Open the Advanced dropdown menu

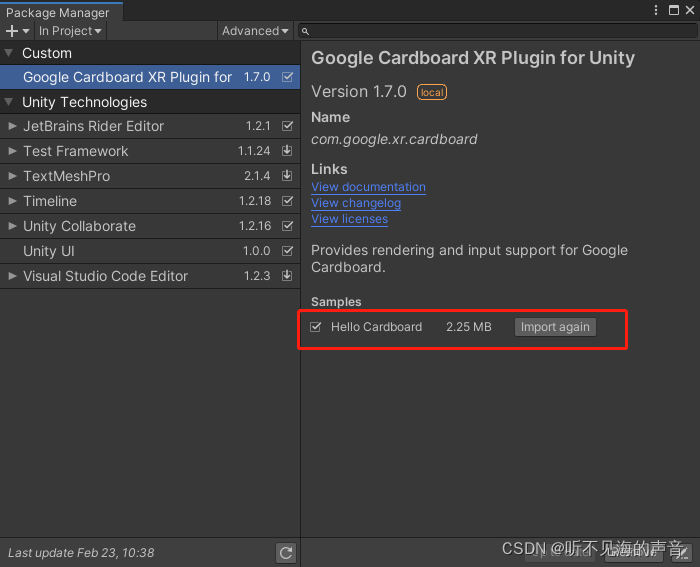(255, 31)
